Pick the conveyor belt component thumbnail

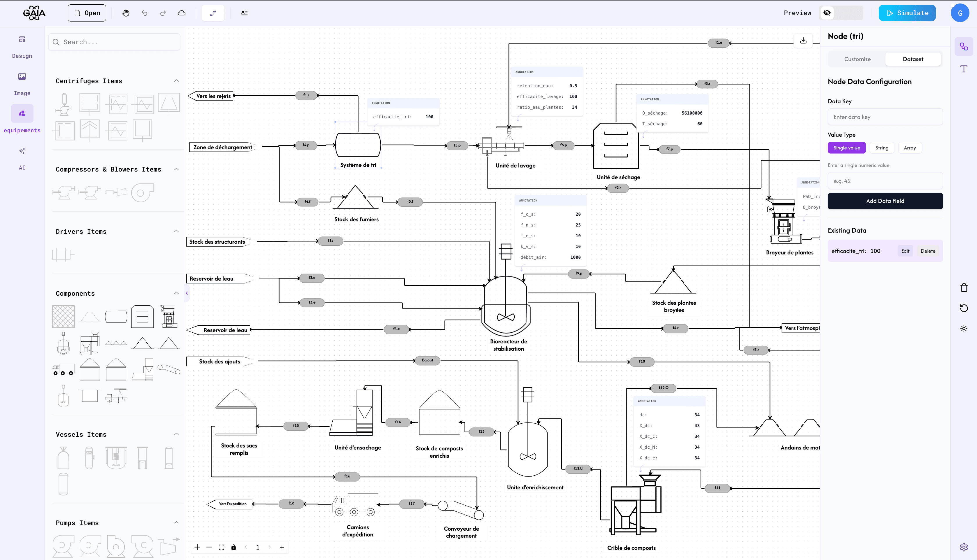click(169, 369)
